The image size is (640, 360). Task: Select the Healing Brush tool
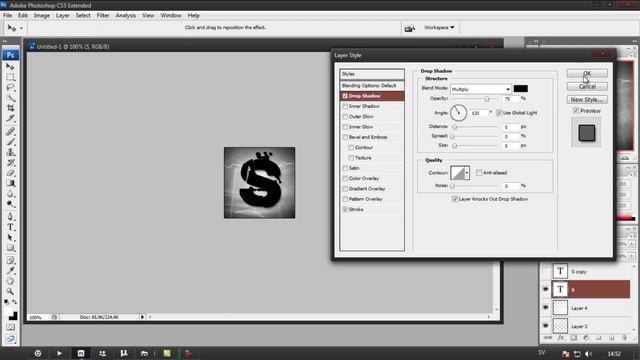click(x=10, y=131)
